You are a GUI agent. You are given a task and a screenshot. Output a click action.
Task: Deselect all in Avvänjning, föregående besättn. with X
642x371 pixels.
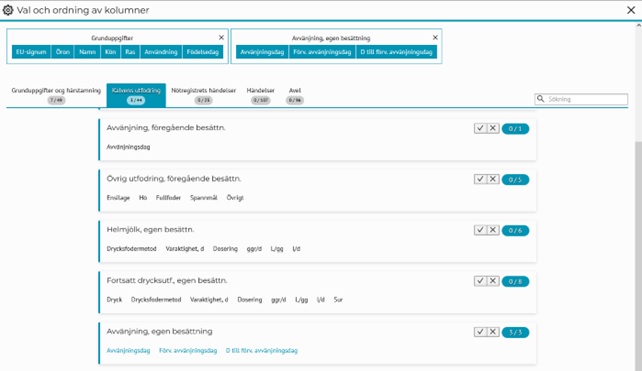493,129
